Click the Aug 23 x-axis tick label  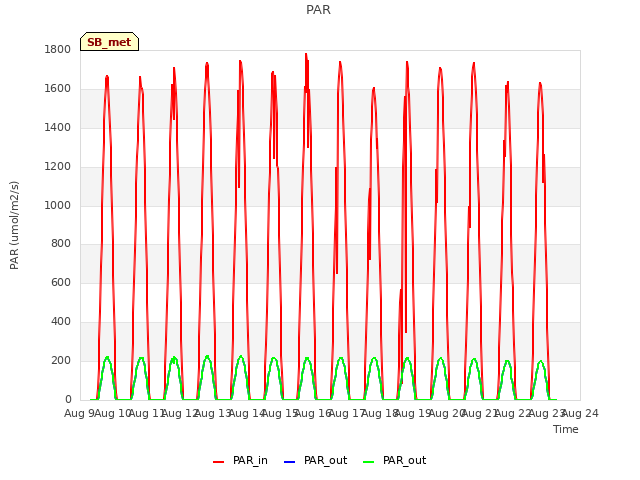pos(547,413)
